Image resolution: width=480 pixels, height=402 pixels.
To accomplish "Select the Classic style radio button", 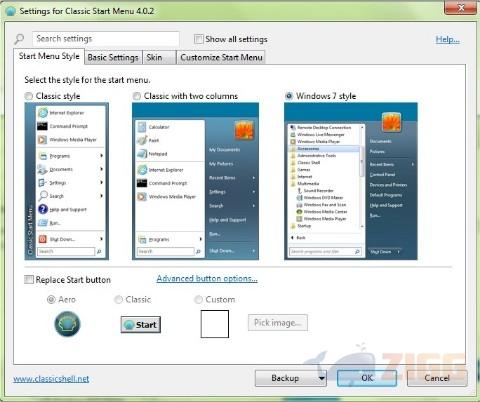I will 29,96.
